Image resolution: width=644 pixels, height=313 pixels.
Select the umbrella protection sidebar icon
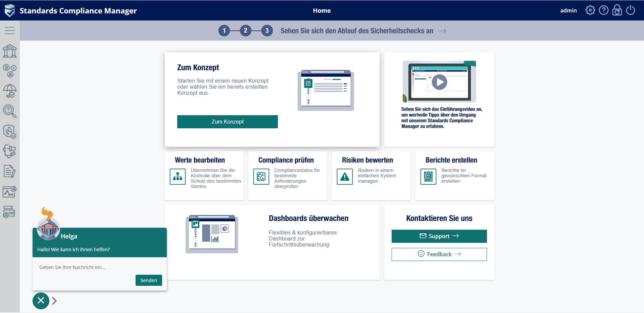pos(10,91)
